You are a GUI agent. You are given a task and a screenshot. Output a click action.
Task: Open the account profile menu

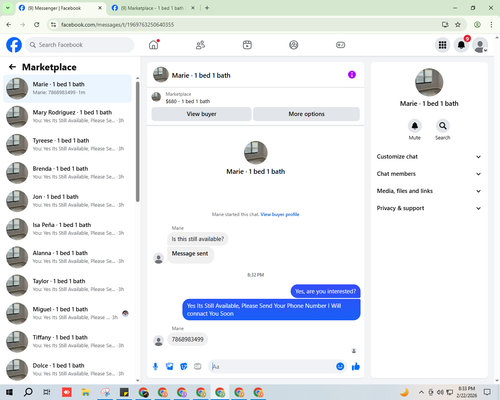(480, 45)
